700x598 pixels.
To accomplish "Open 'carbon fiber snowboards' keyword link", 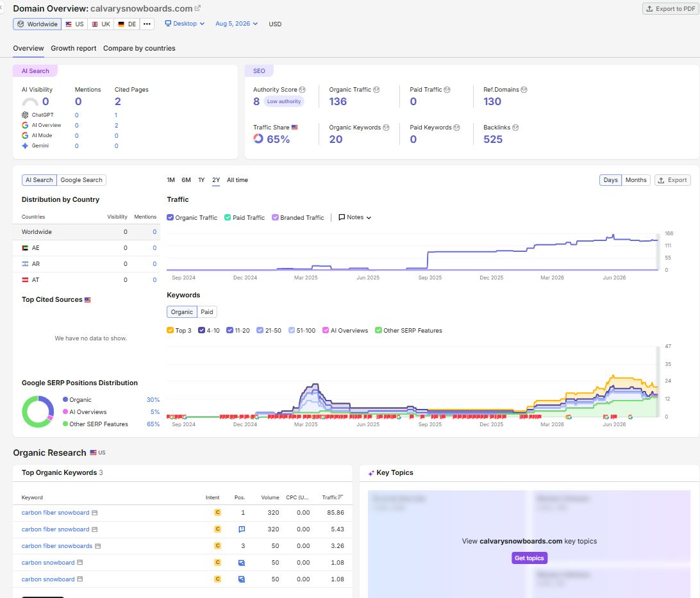I will click(57, 546).
